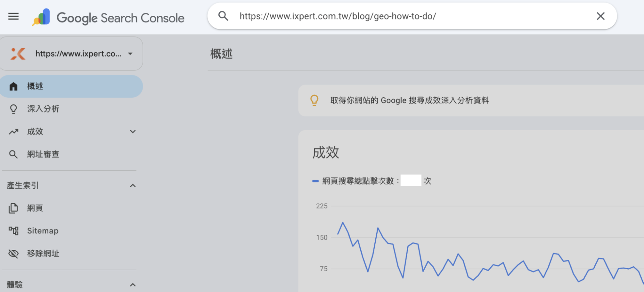
Task: Click the crossed-eye icon beside 移除網址
Action: click(x=13, y=253)
